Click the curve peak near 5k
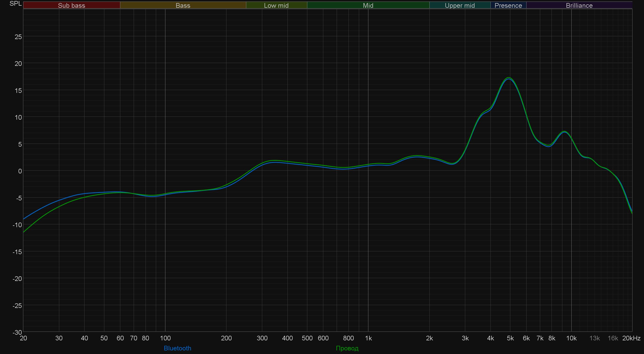The height and width of the screenshot is (354, 644). pos(509,78)
